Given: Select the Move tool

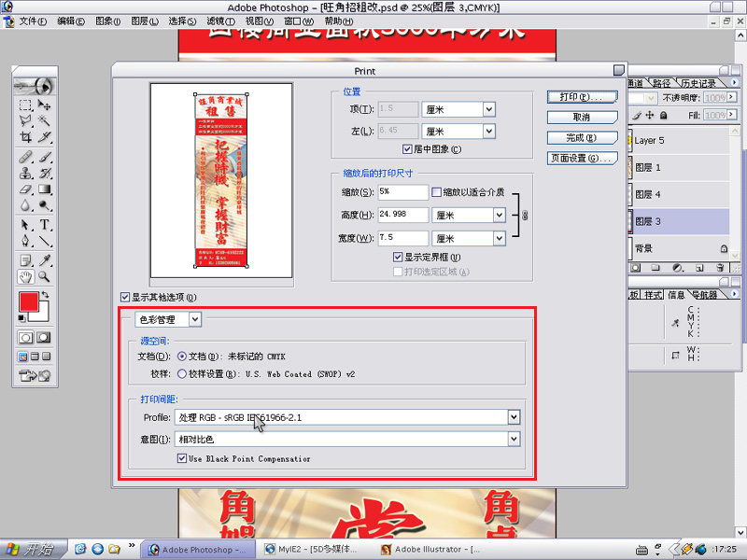Looking at the screenshot, I should pyautogui.click(x=44, y=105).
